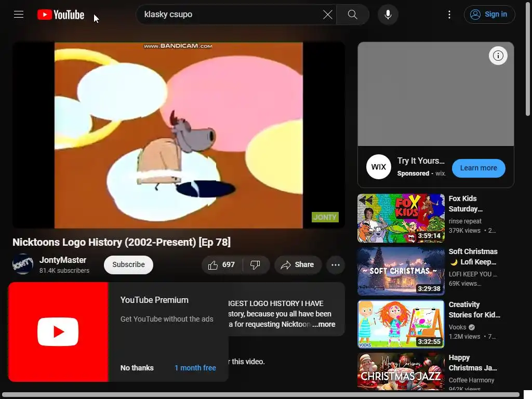Open the three-dot settings menu in header
532x399 pixels.
449,15
